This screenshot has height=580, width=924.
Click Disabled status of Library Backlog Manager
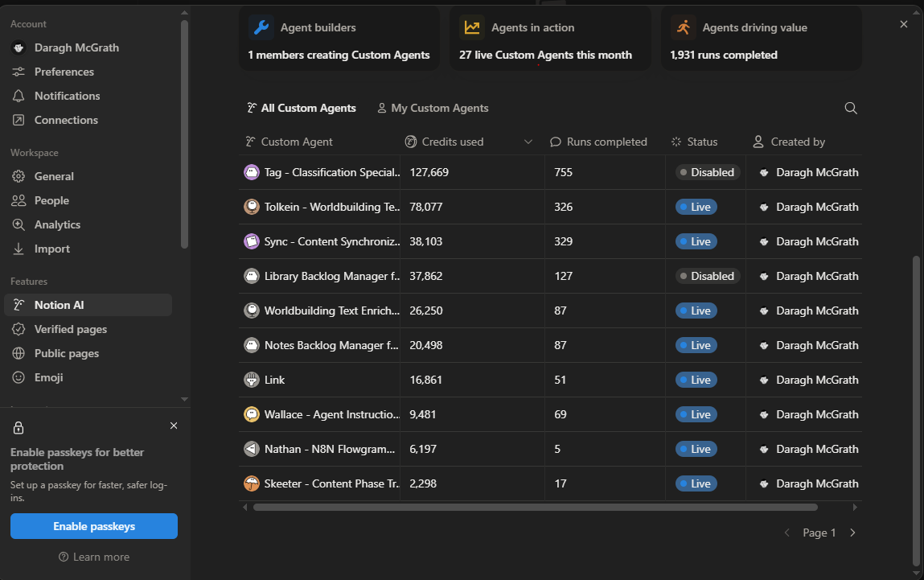pyautogui.click(x=707, y=277)
